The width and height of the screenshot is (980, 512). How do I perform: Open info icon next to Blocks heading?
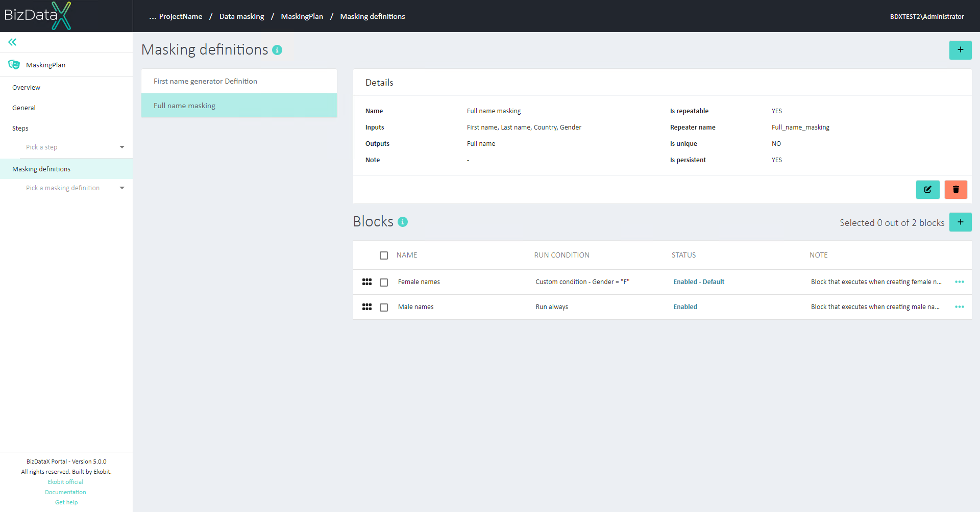[x=403, y=222]
